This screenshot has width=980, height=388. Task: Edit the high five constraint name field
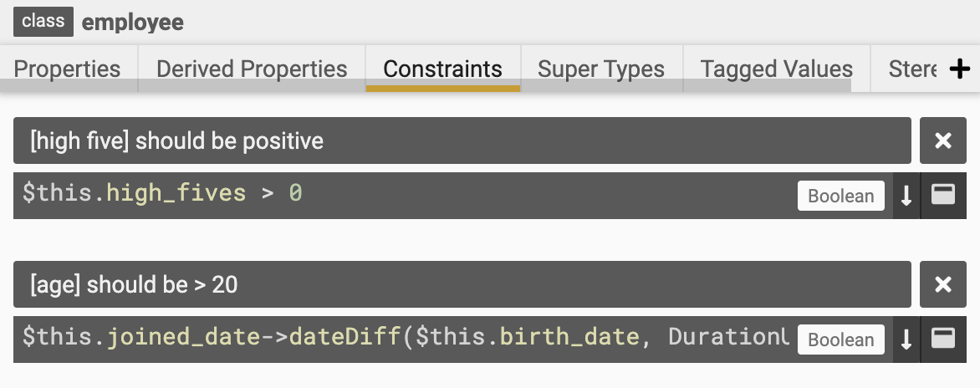coord(462,140)
